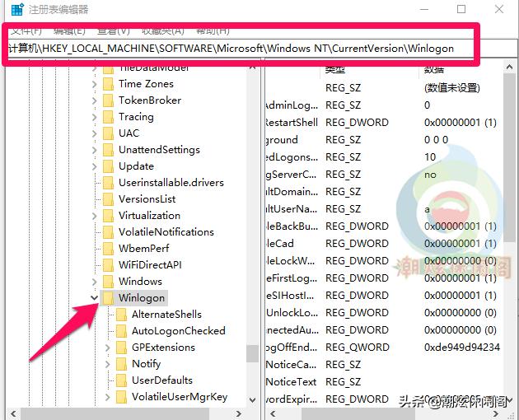This screenshot has height=420, width=519.
Task: Click the WiFiDirectAPI folder icon
Action: click(108, 265)
